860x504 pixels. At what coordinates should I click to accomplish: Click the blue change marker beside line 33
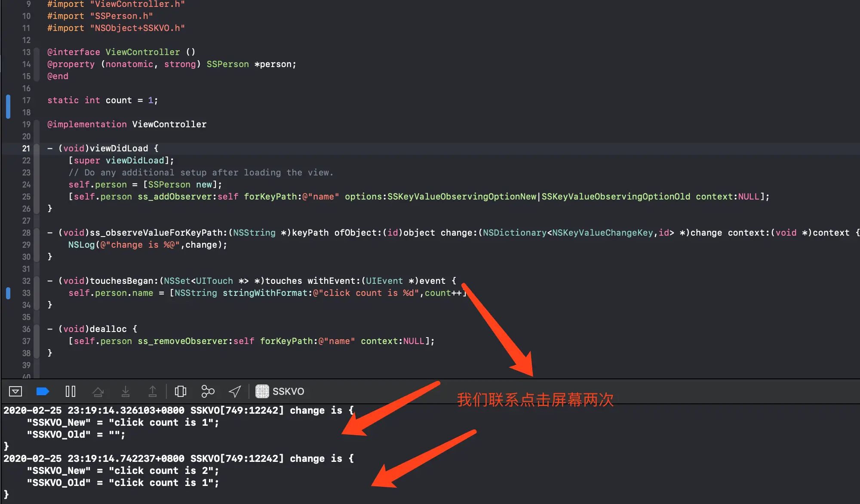(x=8, y=293)
